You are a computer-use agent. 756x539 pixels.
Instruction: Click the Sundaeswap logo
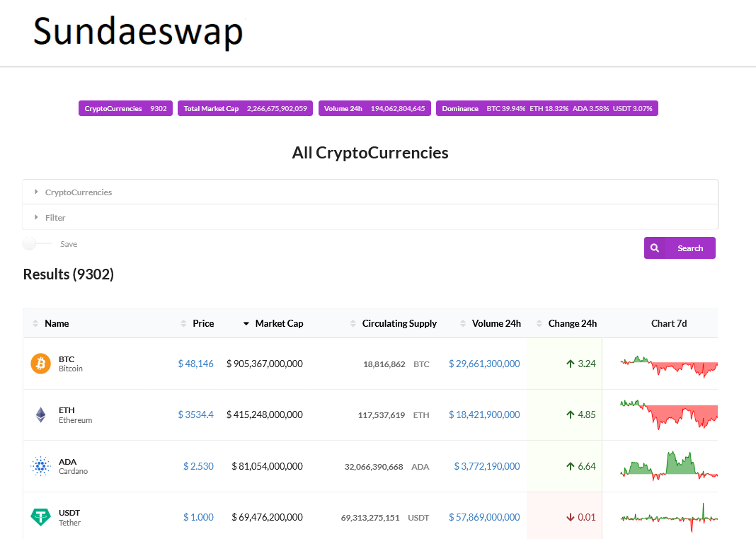point(137,32)
